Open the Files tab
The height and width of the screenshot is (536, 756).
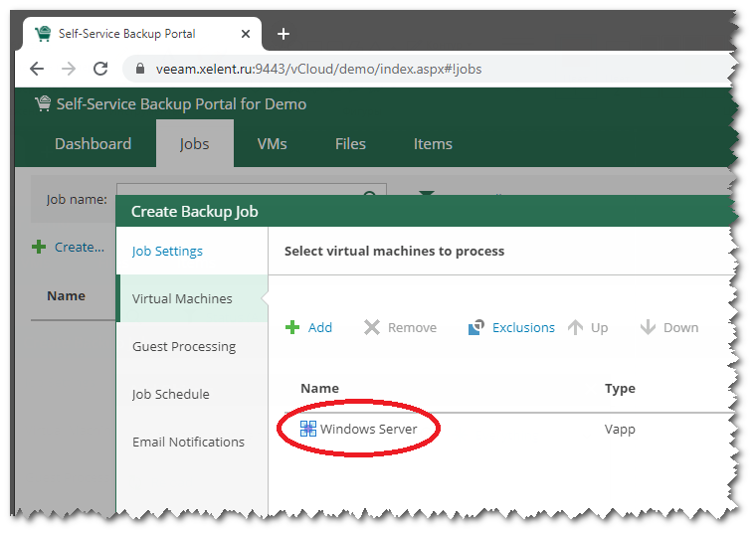click(350, 143)
